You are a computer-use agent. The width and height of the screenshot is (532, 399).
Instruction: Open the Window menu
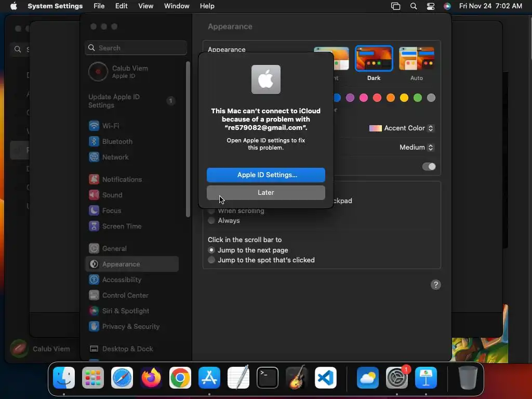[x=177, y=6]
